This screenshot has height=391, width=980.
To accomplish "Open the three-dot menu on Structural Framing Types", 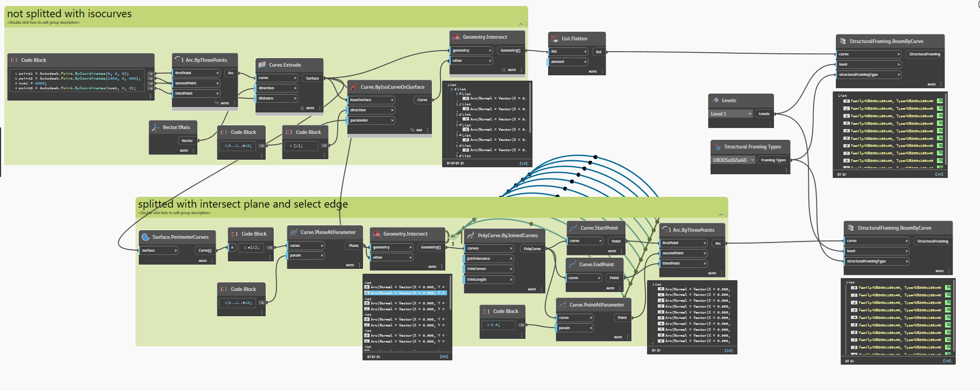I will click(786, 170).
